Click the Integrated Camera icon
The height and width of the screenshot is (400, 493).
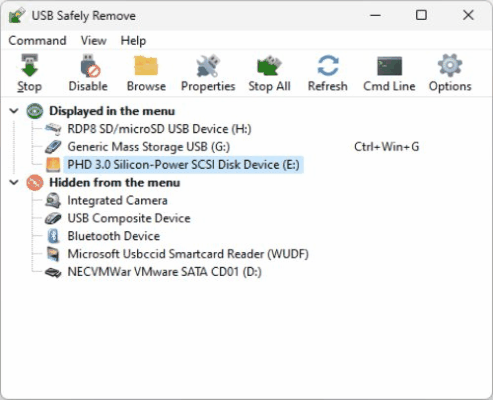(x=53, y=200)
